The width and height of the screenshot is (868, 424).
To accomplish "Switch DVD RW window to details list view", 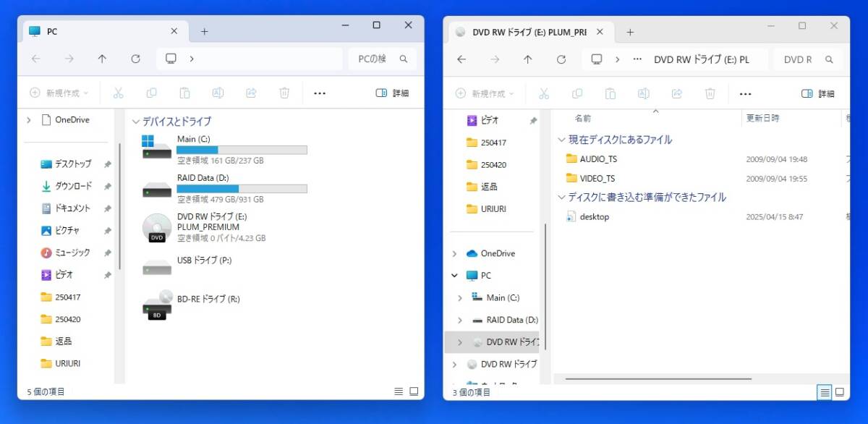I will coord(824,392).
